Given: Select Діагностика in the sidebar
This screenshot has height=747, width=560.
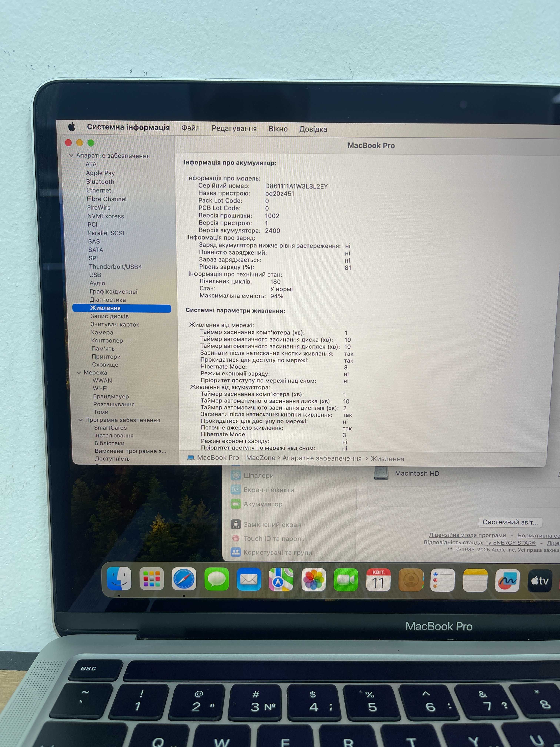Looking at the screenshot, I should point(108,300).
